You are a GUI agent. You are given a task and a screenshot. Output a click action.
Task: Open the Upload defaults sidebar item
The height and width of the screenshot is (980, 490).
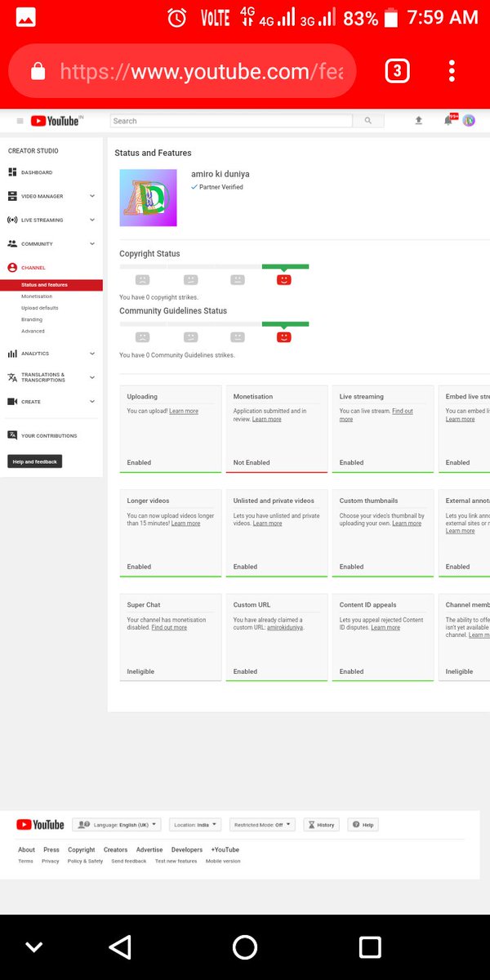pos(40,308)
